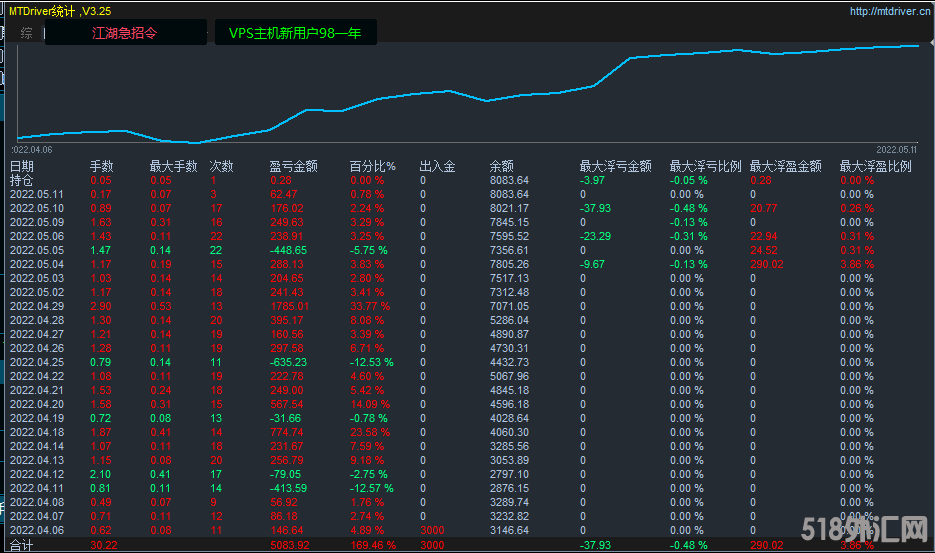Viewport: 935px width, 553px height.
Task: Open the http://mtdriver.com link
Action: coord(885,11)
